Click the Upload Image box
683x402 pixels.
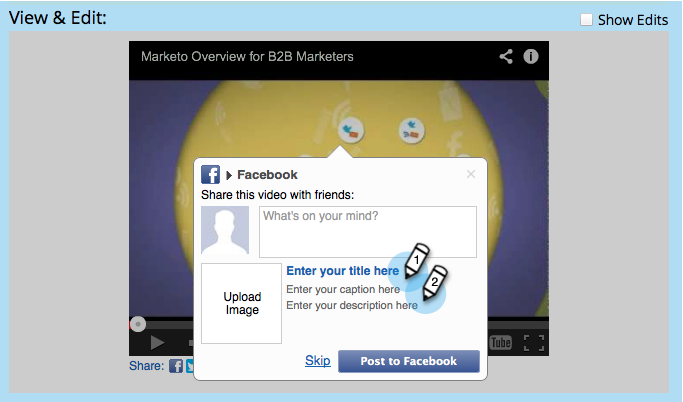click(x=241, y=303)
